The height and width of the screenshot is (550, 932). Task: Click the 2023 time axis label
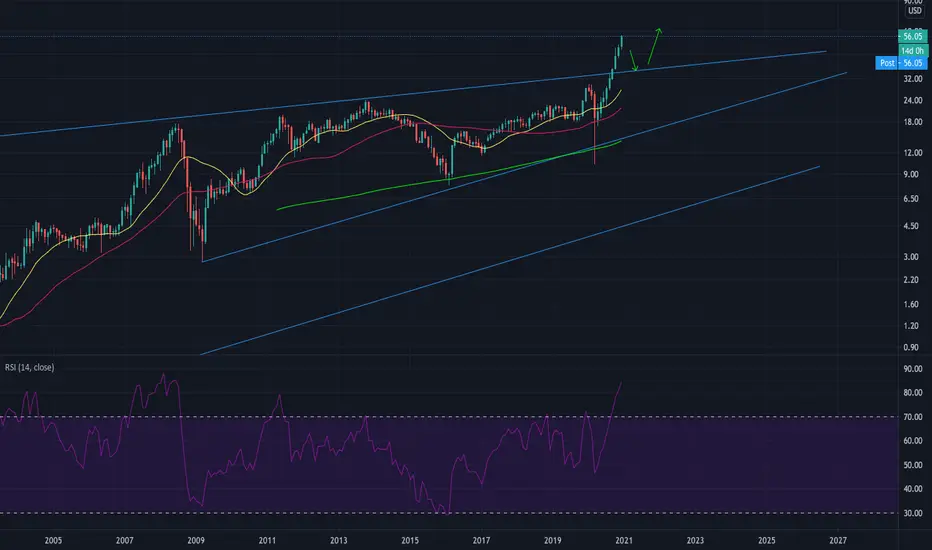click(695, 540)
